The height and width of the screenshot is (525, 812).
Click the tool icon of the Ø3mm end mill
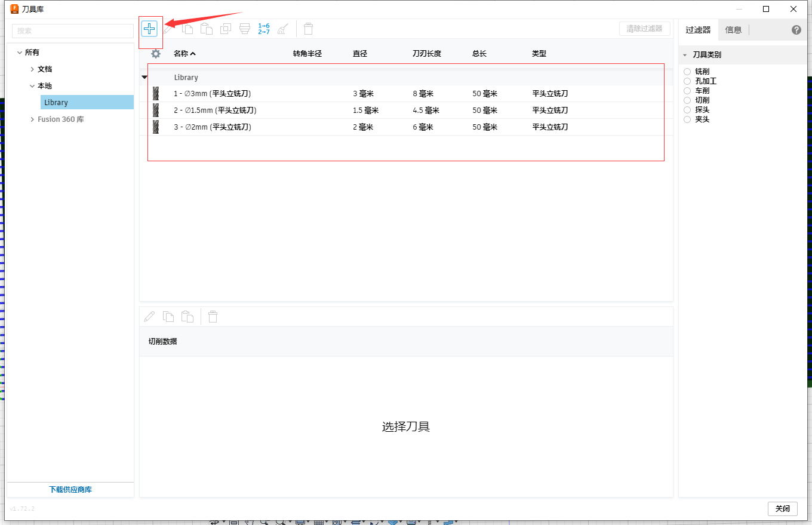pyautogui.click(x=156, y=94)
